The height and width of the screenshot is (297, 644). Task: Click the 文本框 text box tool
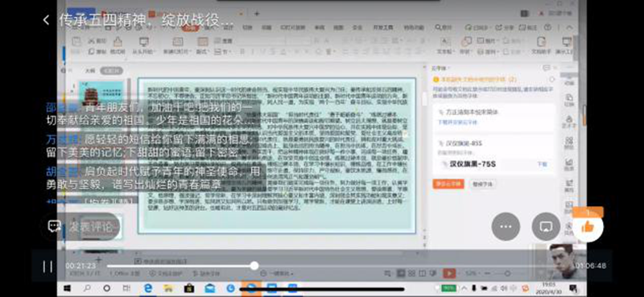click(x=444, y=46)
